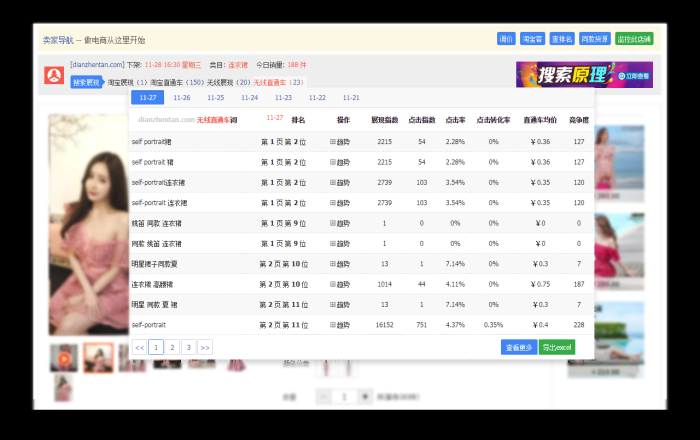Open 淘宝直通车 (150) tab
This screenshot has width=700, height=440.
click(177, 83)
